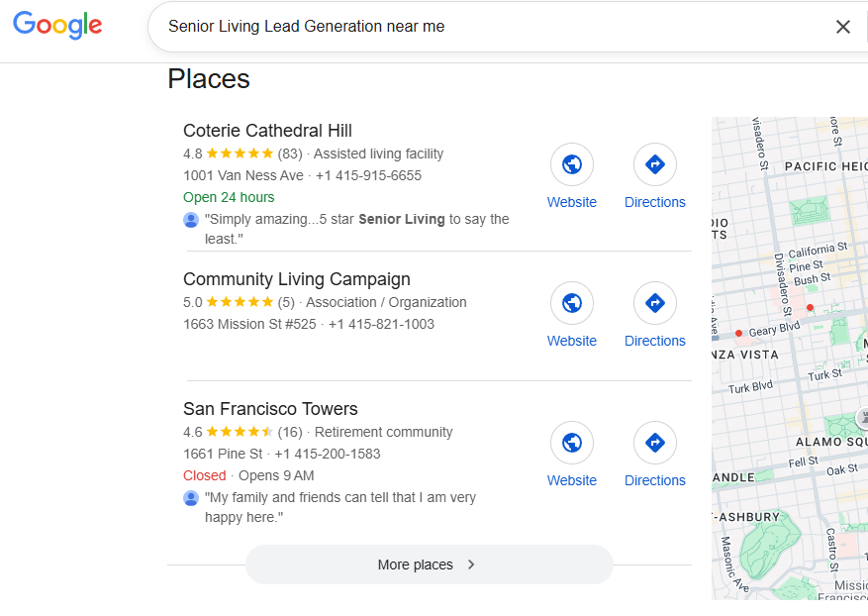868x616 pixels.
Task: Get directions to Community Living Campaign
Action: point(654,303)
